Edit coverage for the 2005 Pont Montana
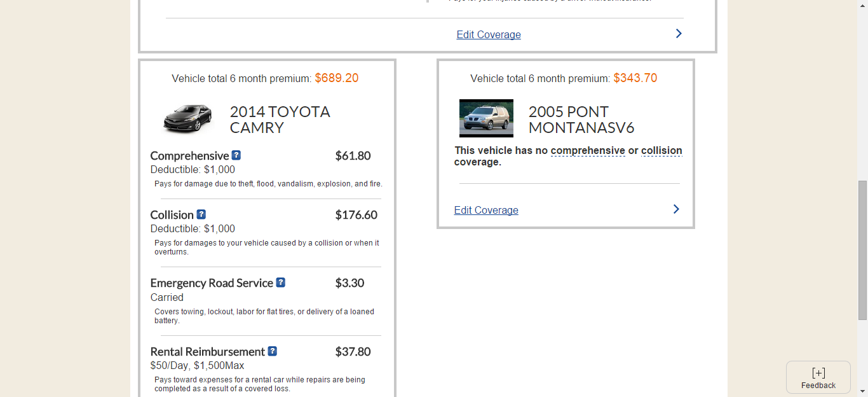This screenshot has width=868, height=397. pyautogui.click(x=486, y=211)
